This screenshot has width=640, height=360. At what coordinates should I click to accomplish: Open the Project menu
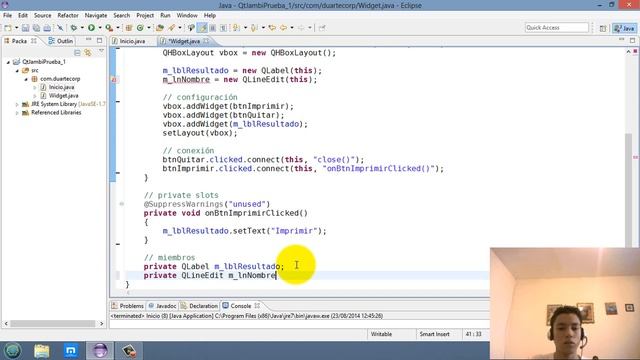(x=145, y=16)
